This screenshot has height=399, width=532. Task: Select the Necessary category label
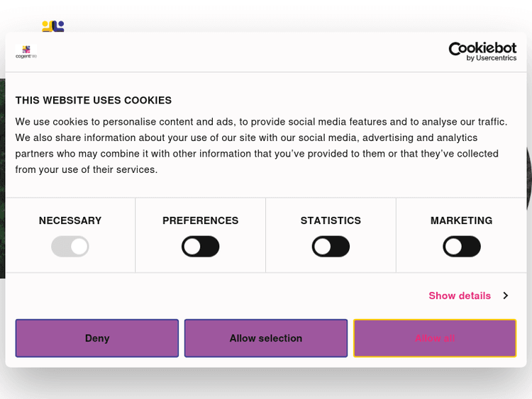[x=70, y=220]
